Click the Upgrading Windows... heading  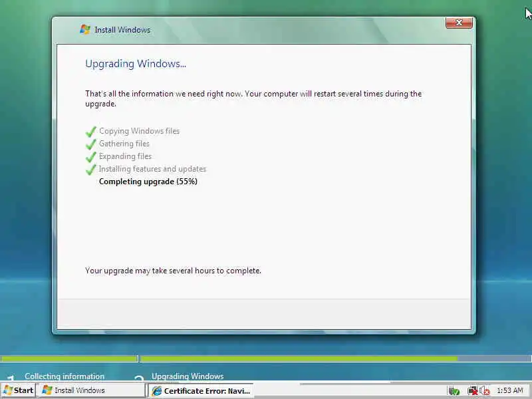point(136,64)
